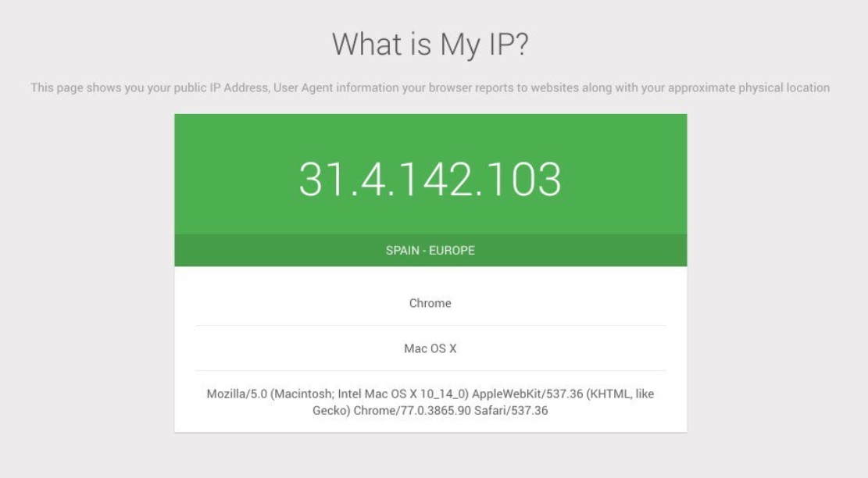Click the word SPAIN in the location bar

click(x=402, y=250)
